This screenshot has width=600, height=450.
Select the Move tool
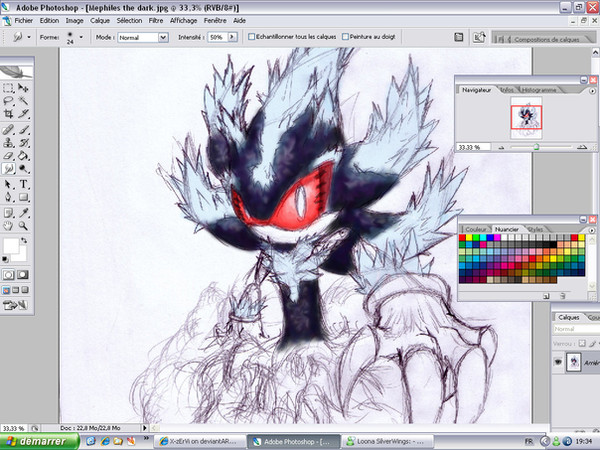pos(23,88)
